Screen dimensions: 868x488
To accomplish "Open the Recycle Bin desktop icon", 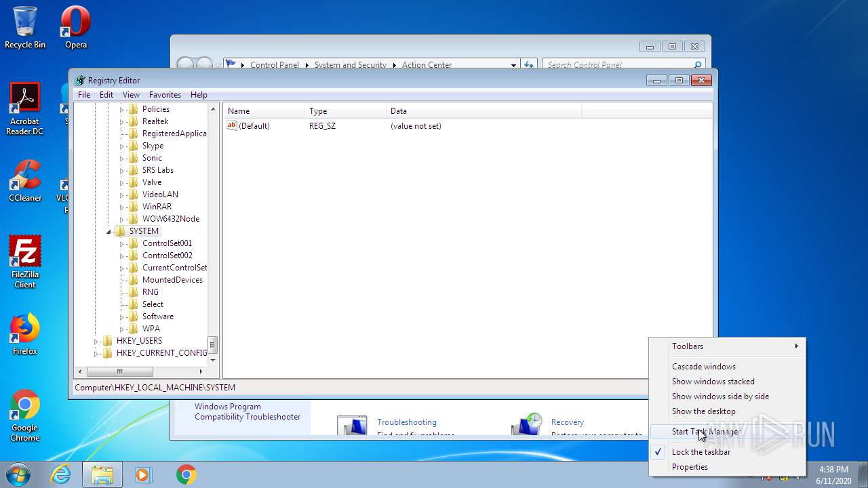I will (x=25, y=28).
